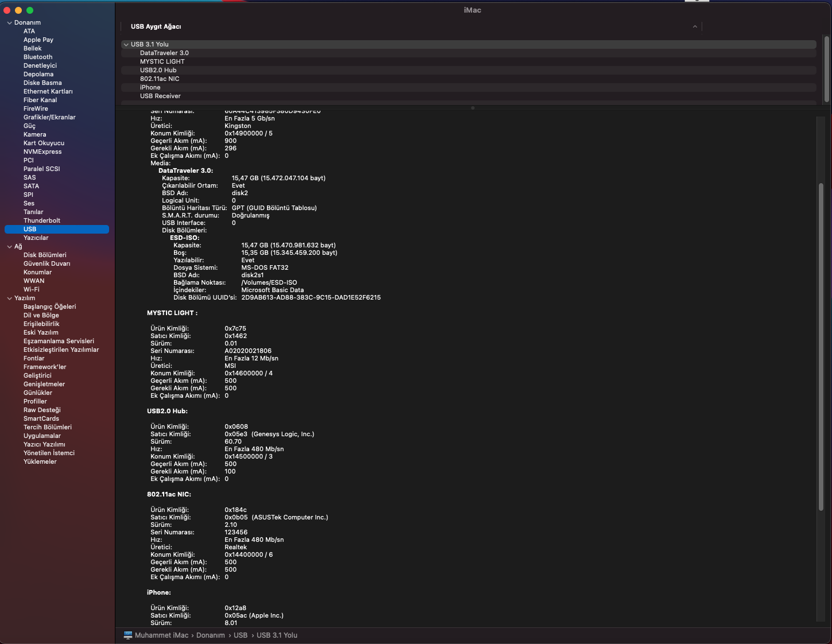The height and width of the screenshot is (644, 832).
Task: Choose USB2.0 Hub in device list
Action: 158,71
